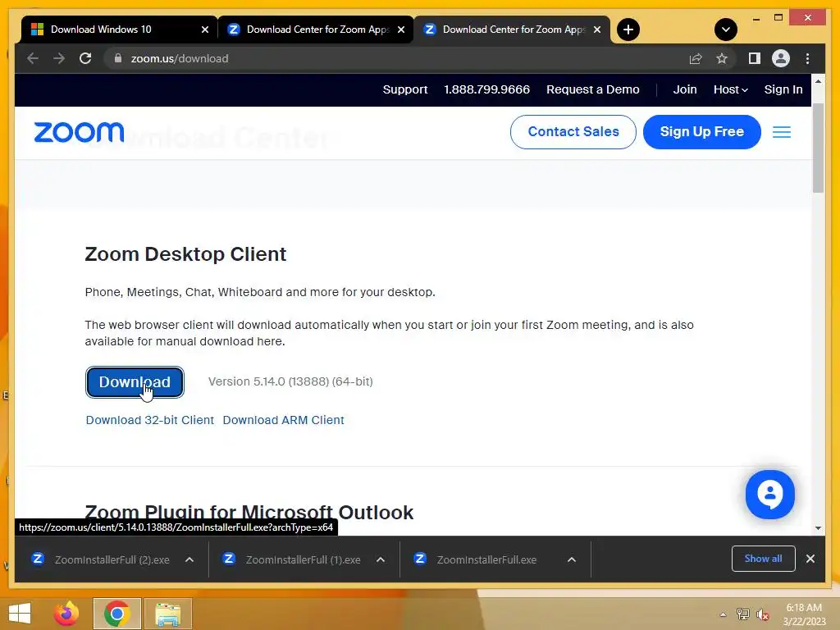
Task: Reload the Zoom download page
Action: 85,58
